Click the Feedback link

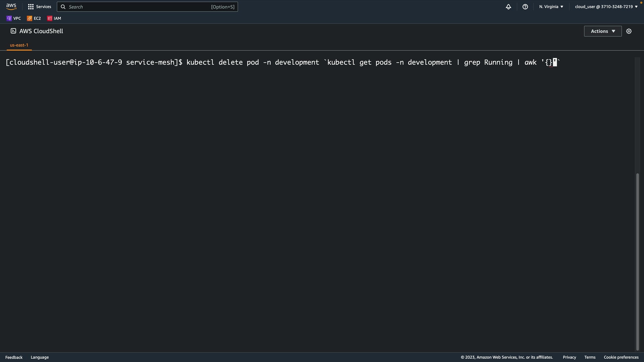click(x=14, y=357)
